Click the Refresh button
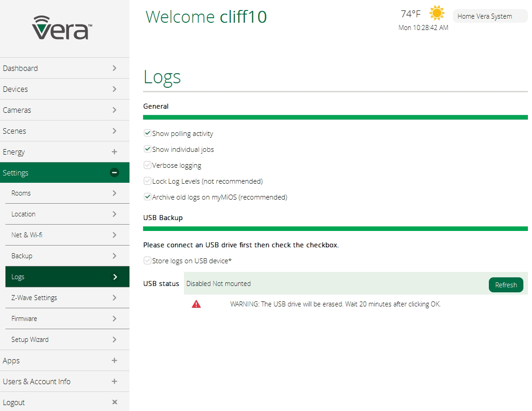Viewport: 532px width, 411px height. click(506, 285)
